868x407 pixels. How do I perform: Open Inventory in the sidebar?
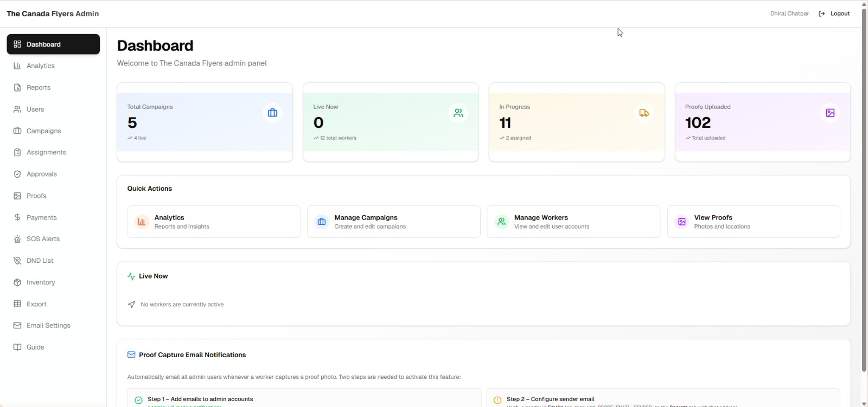(53, 282)
